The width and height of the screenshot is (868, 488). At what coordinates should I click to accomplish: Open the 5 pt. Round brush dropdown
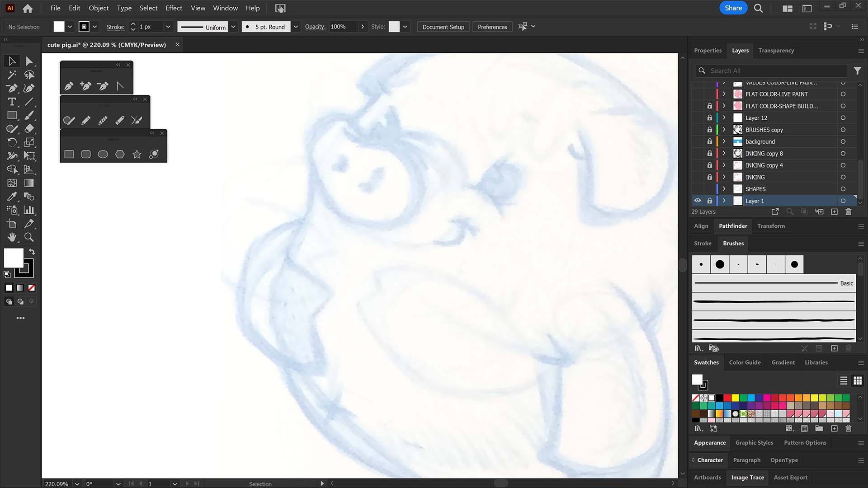(x=296, y=27)
